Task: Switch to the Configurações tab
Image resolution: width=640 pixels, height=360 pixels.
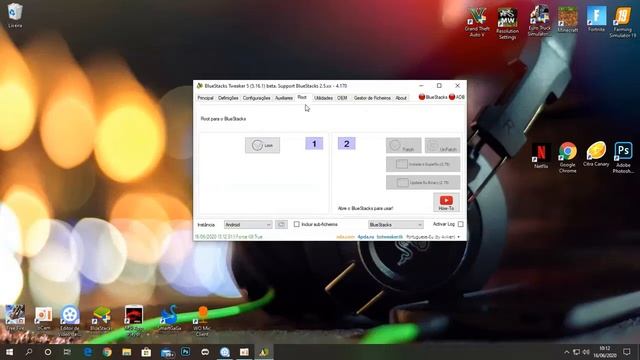Action: (256, 98)
